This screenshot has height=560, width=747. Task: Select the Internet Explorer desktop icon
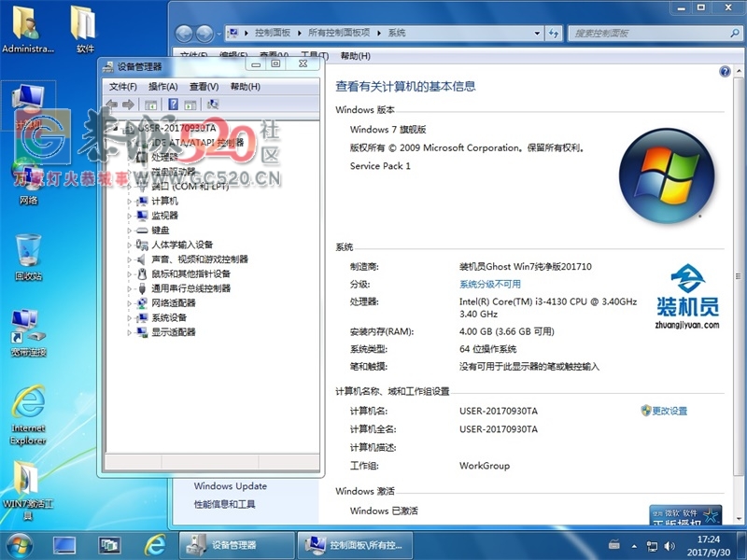tap(29, 414)
